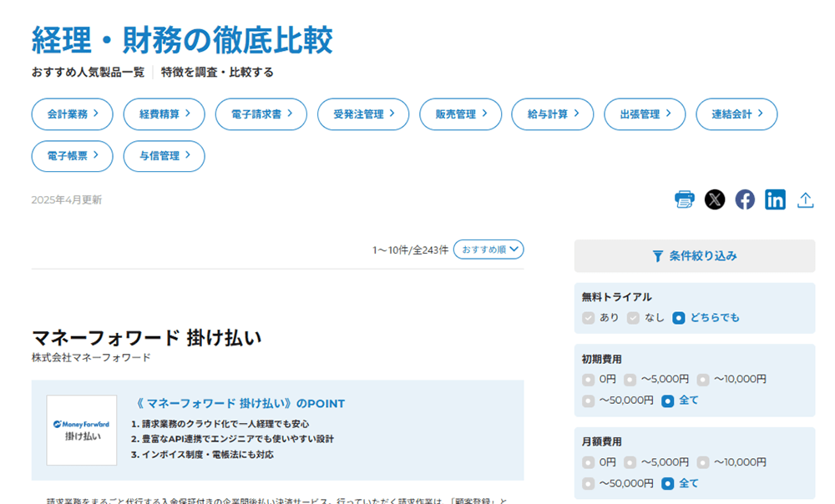
Task: Click point 1 請求業務のクラウド化 text
Action: [220, 424]
